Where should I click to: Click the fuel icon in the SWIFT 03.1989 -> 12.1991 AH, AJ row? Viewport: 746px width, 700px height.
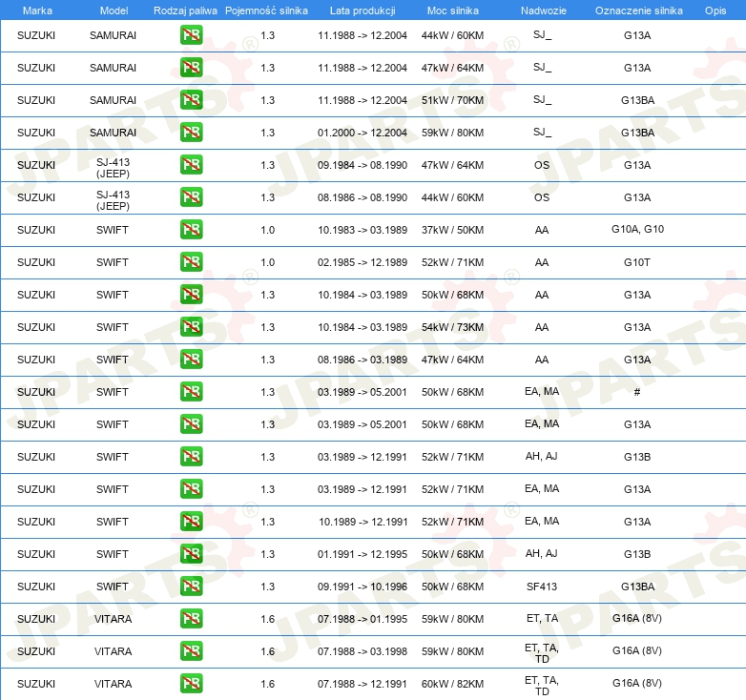pyautogui.click(x=191, y=456)
